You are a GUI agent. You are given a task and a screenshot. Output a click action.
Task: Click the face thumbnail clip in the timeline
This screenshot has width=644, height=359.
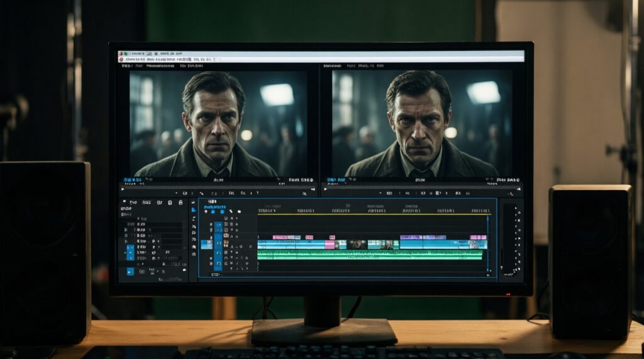tap(358, 244)
